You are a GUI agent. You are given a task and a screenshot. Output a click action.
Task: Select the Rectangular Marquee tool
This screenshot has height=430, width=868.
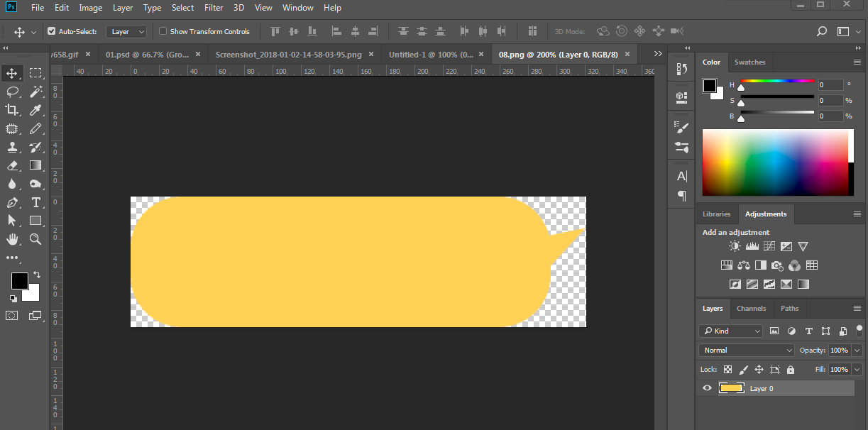tap(35, 73)
